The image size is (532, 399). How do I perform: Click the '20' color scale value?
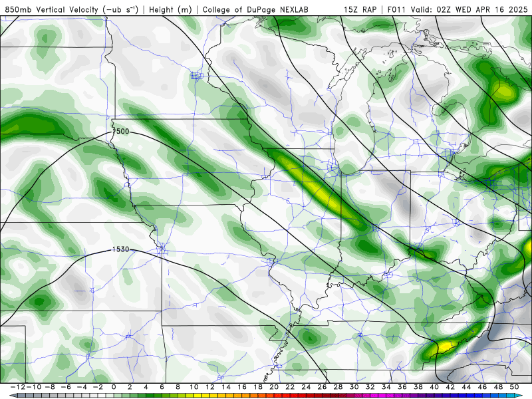click(274, 387)
